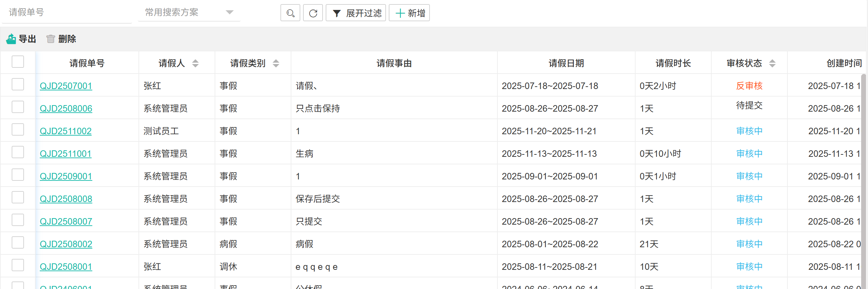Screen dimensions: 868x289
Task: Focus the 请假单号 search input field
Action: (67, 12)
